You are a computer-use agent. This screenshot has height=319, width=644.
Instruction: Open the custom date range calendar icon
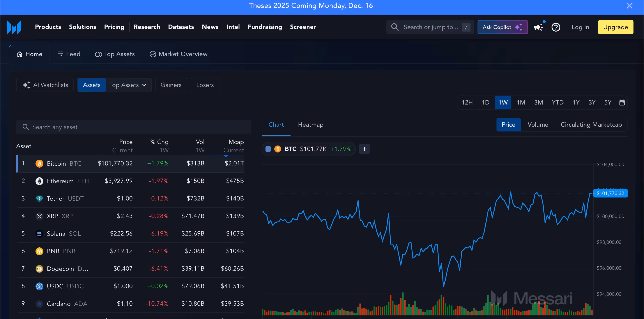tap(622, 103)
